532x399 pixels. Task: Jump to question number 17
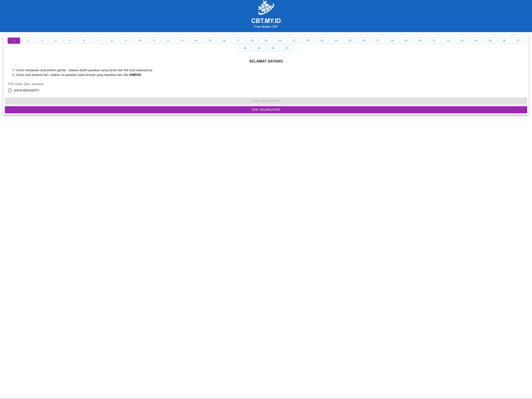238,40
